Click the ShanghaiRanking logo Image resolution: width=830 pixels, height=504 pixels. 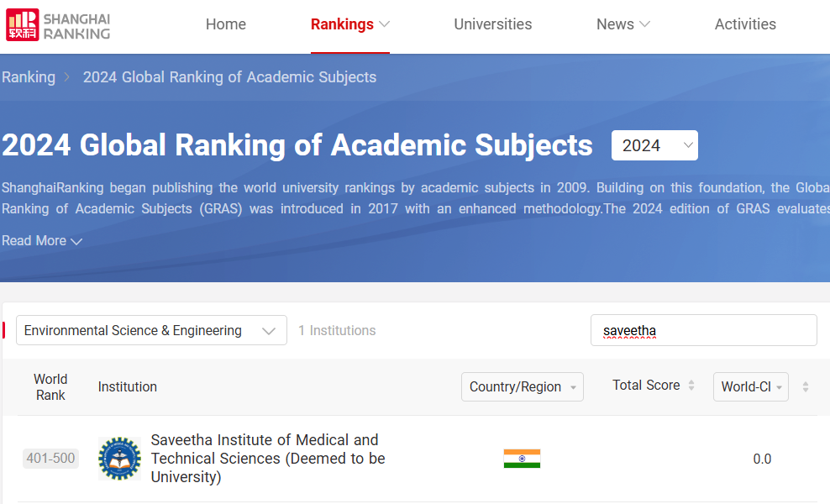point(59,25)
